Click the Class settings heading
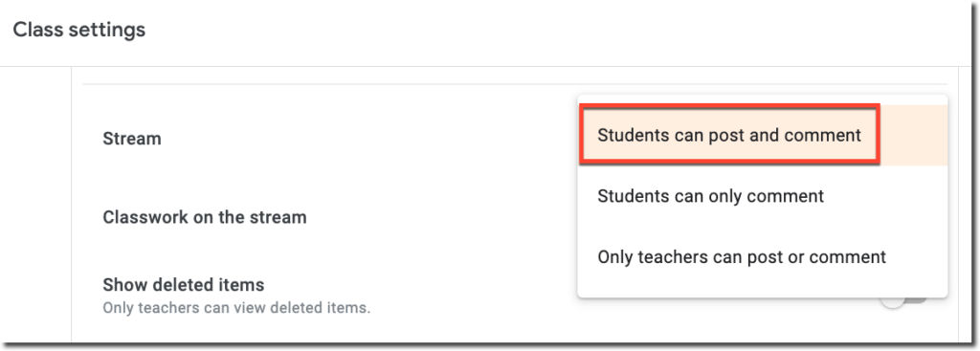 point(79,30)
